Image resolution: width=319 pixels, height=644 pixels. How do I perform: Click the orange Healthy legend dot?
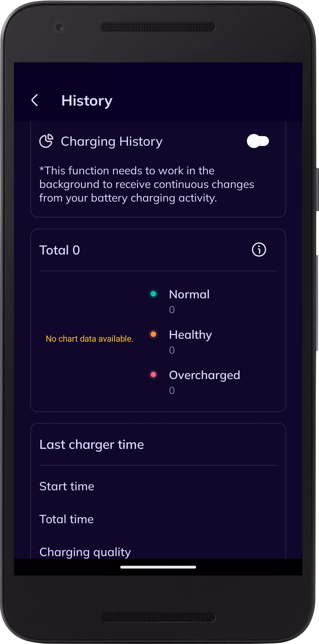click(x=153, y=334)
